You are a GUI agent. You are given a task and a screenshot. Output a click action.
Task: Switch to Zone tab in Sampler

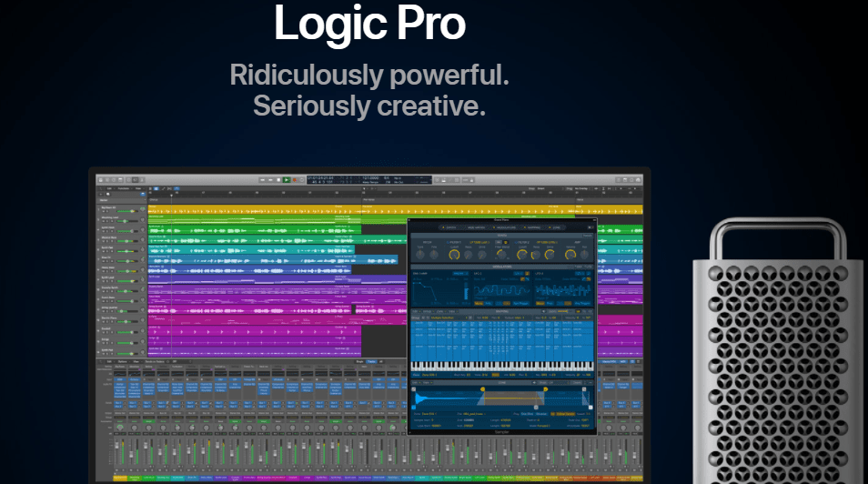coord(556,227)
